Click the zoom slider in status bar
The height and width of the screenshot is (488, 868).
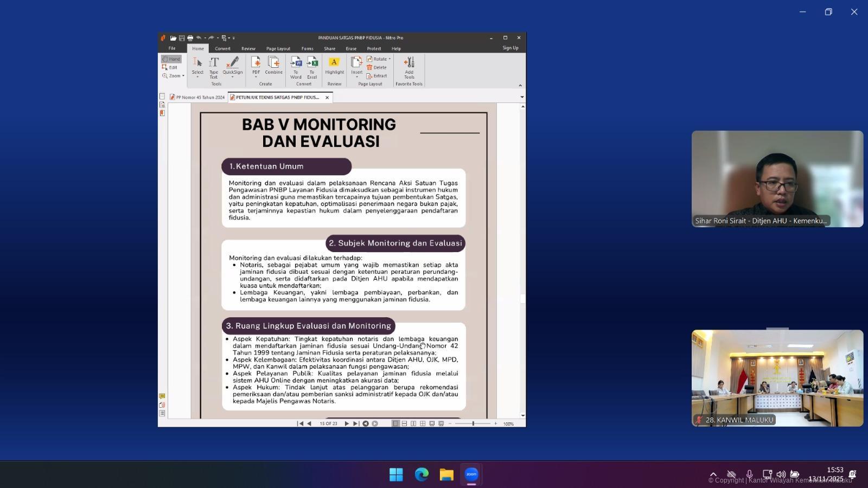click(x=473, y=423)
